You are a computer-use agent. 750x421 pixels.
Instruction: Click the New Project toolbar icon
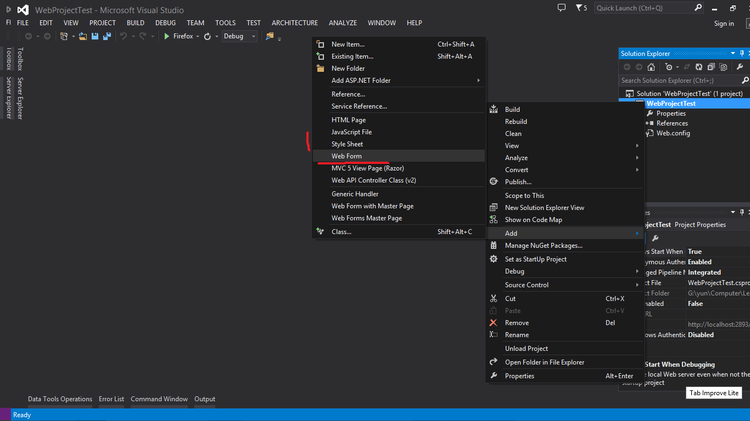(x=64, y=36)
